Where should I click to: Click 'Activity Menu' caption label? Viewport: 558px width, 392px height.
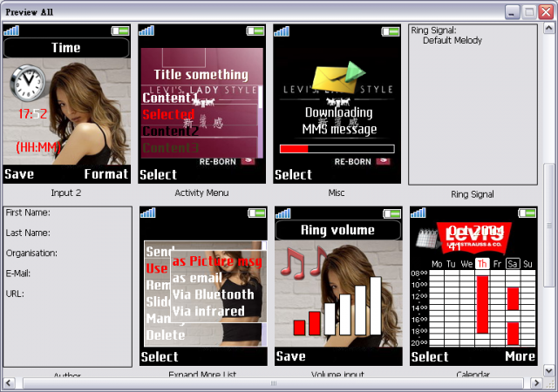(201, 193)
